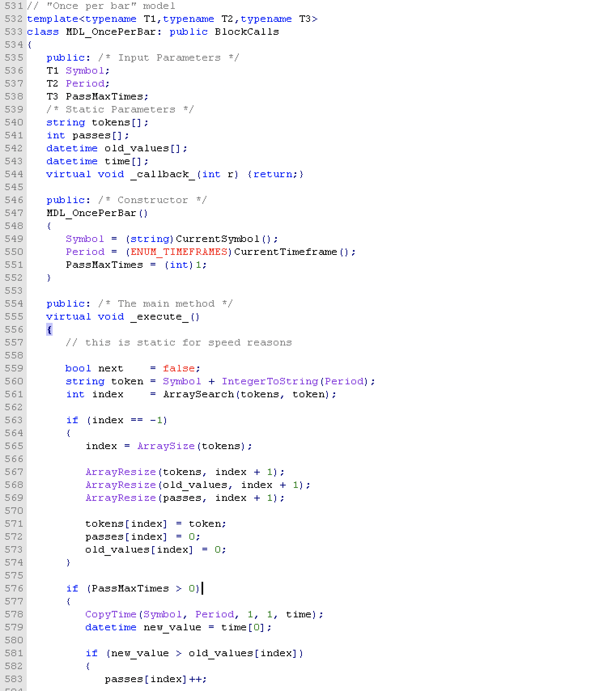Click 'T2 Period;' declaration
This screenshot has width=616, height=691.
coord(78,84)
